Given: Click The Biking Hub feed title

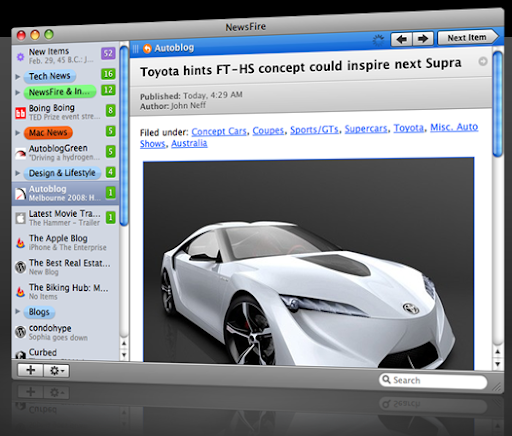Looking at the screenshot, I should (68, 287).
